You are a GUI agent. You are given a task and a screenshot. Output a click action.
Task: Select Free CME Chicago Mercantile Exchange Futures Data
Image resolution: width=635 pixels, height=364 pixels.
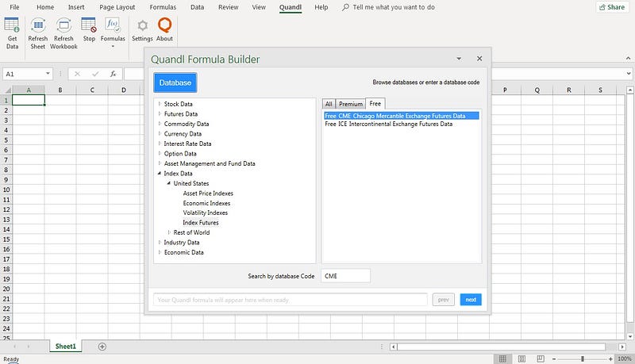coord(402,116)
